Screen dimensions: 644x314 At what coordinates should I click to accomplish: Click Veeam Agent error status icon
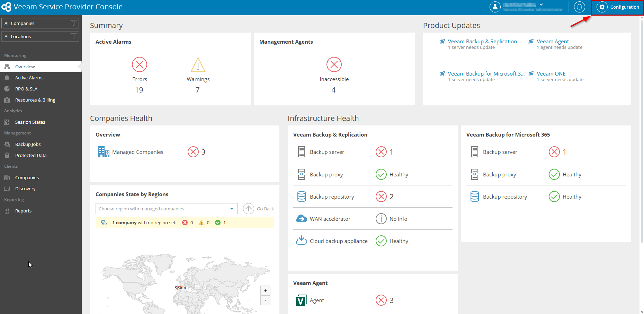point(381,300)
